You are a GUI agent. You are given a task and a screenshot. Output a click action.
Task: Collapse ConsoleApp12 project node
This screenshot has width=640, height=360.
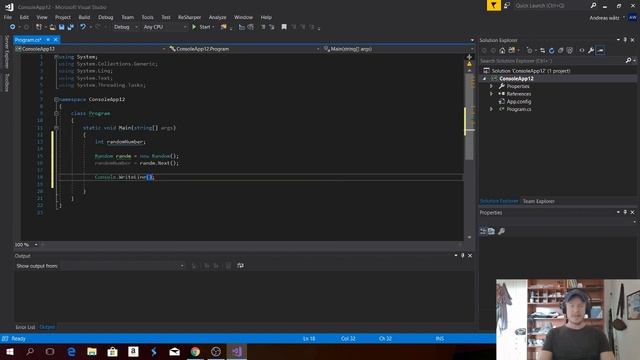[x=484, y=79]
